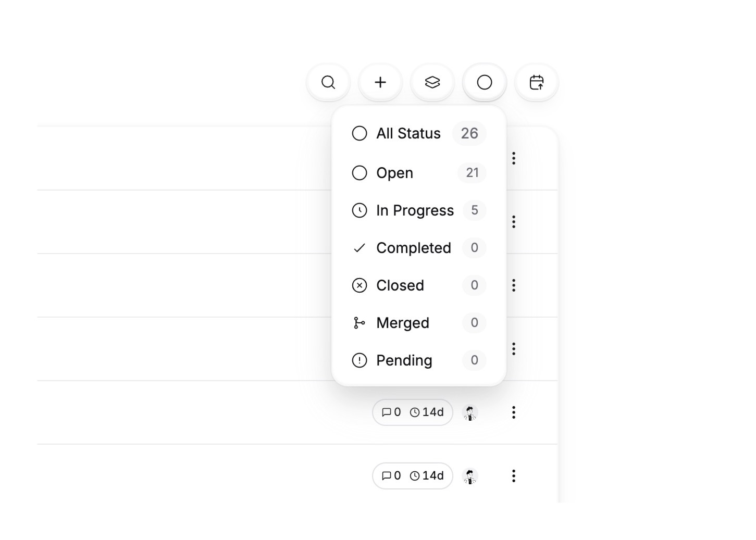
Task: Click the assignee avatar in the last row
Action: click(x=470, y=476)
